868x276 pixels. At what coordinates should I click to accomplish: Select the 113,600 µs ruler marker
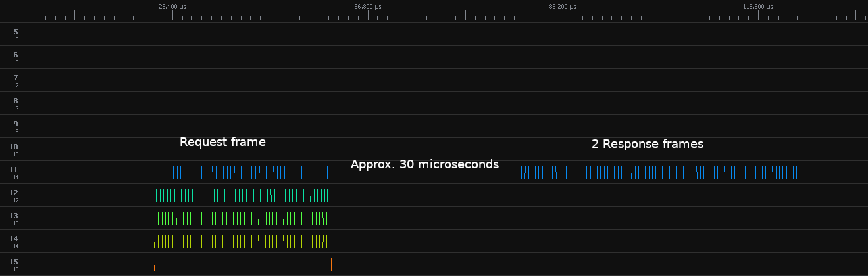[x=757, y=7]
